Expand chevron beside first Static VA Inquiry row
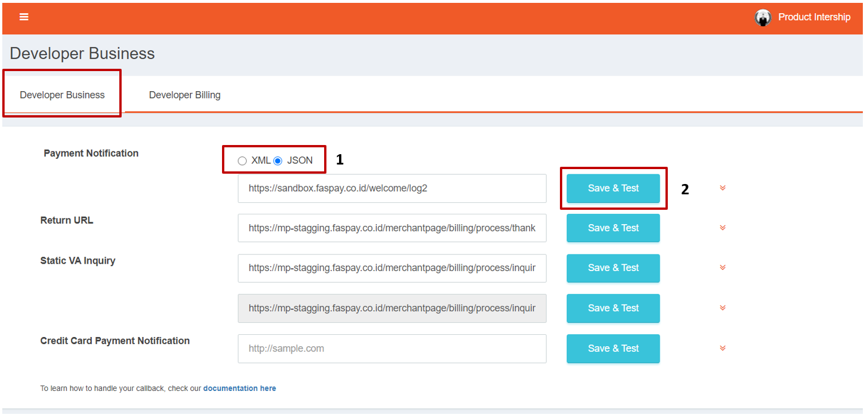 tap(722, 268)
